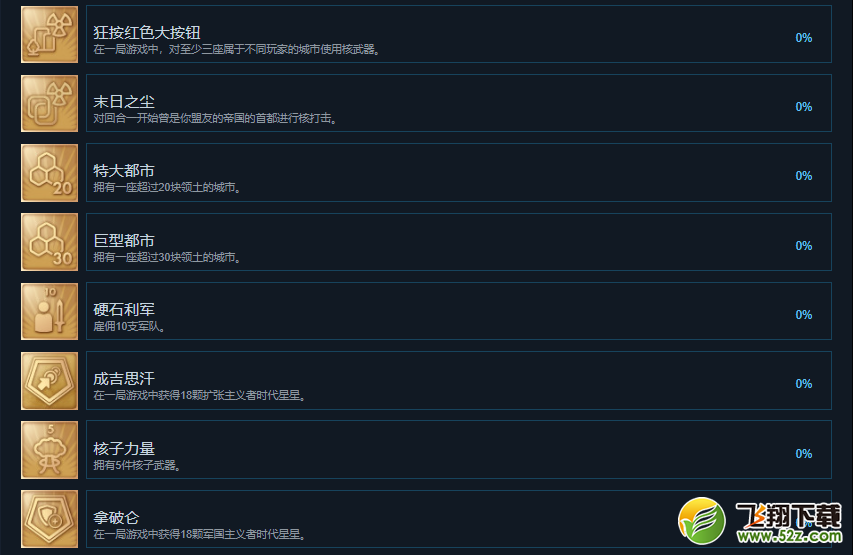The image size is (853, 555).
Task: Click the 狂按红色大按钮 achievement title
Action: tap(147, 33)
